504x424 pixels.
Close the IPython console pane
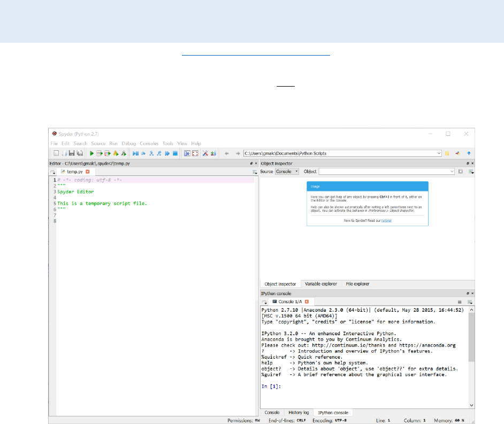[472, 294]
